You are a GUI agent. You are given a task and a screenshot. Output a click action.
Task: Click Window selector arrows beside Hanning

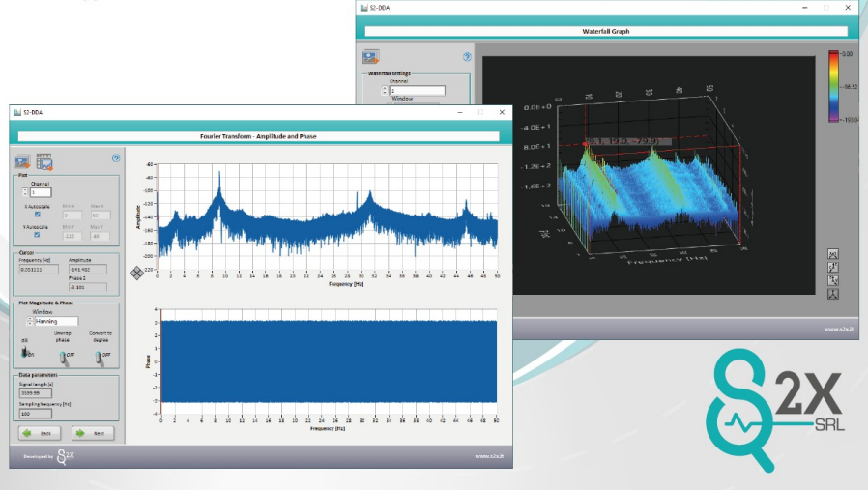pyautogui.click(x=30, y=321)
